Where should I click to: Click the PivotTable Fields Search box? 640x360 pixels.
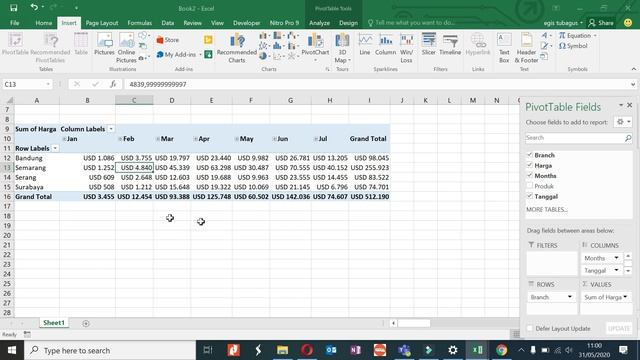coord(575,138)
